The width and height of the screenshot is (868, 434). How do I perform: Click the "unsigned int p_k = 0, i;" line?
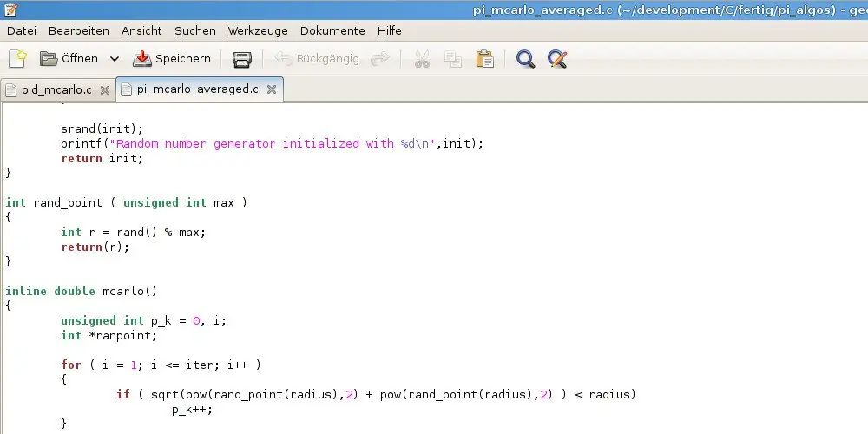(143, 320)
